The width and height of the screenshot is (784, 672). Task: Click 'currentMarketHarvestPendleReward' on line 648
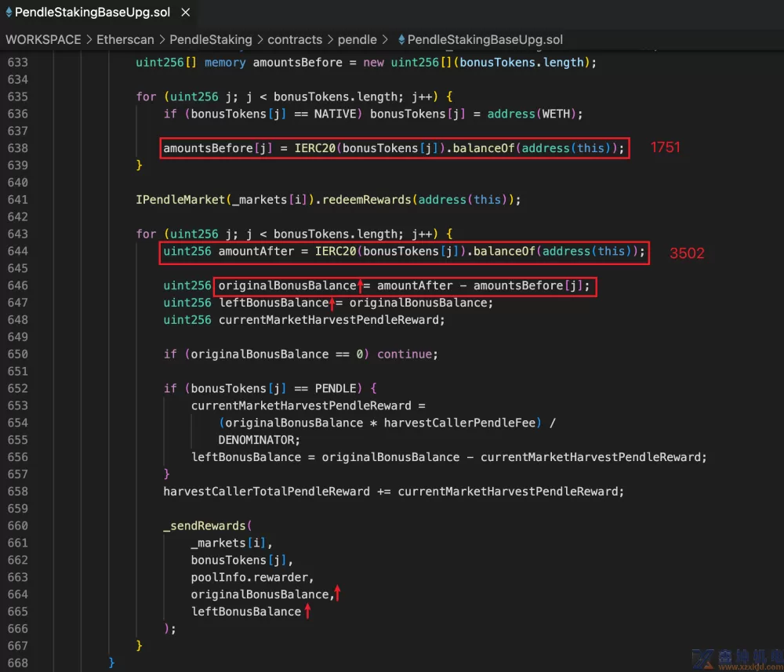coord(328,320)
